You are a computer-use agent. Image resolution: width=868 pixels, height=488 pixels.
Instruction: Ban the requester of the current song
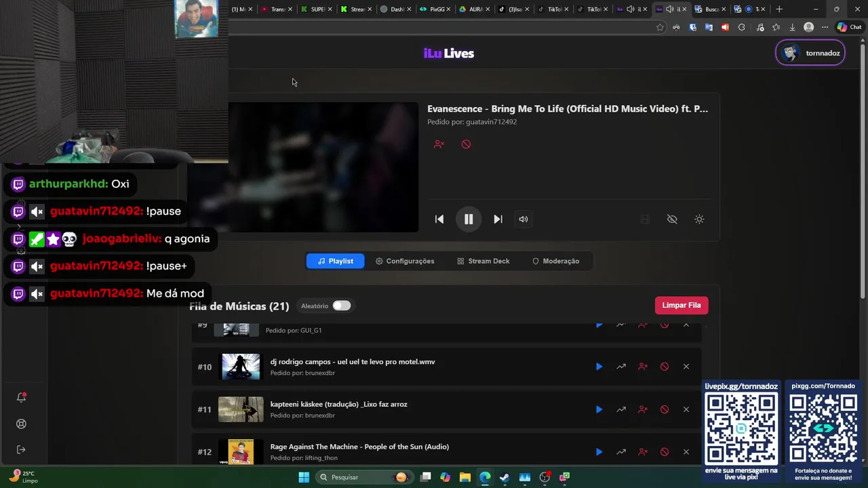(x=439, y=144)
